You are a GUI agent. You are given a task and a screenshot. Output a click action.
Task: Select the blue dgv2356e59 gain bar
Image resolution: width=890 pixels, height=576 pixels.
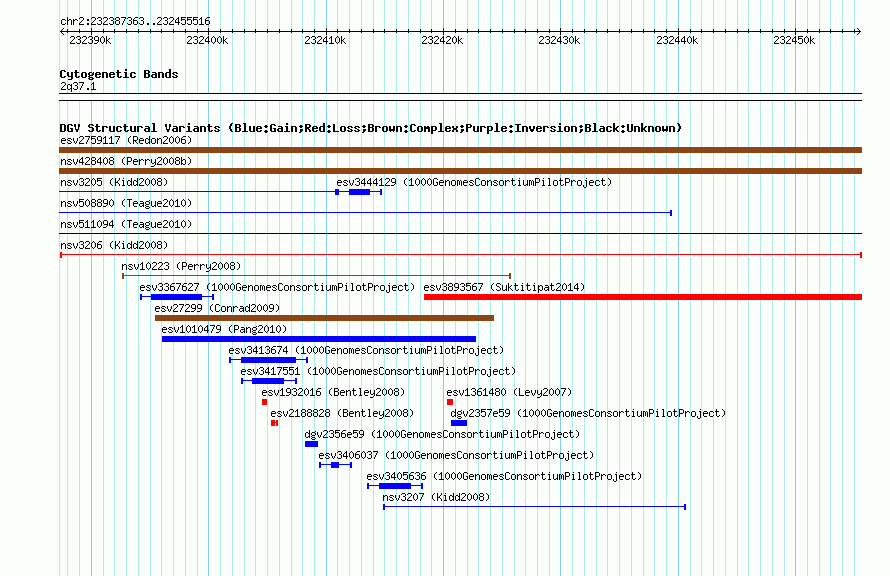pos(312,444)
